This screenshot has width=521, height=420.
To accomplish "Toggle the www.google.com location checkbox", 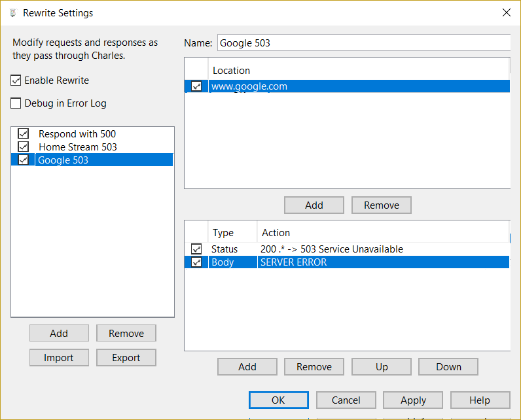I will (196, 86).
